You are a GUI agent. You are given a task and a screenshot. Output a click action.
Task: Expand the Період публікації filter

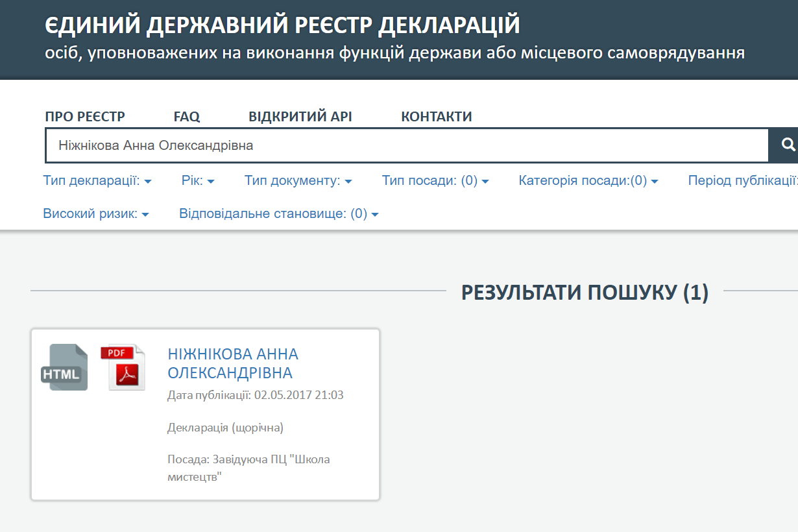point(743,181)
